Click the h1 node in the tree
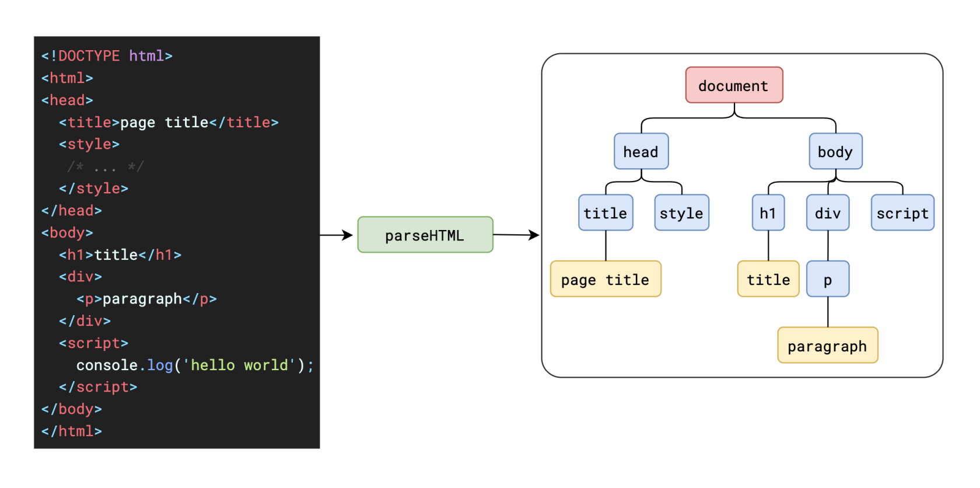 point(768,213)
